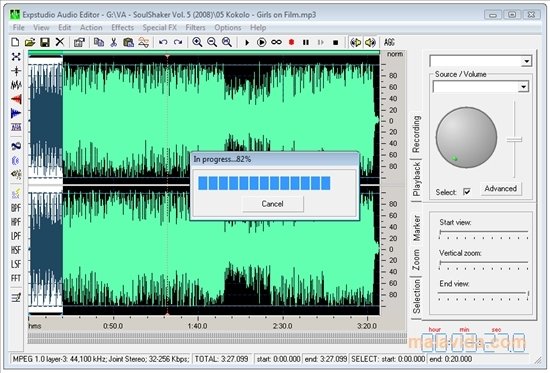
Task: Enable loop playback with the infinity icon
Action: coord(276,42)
